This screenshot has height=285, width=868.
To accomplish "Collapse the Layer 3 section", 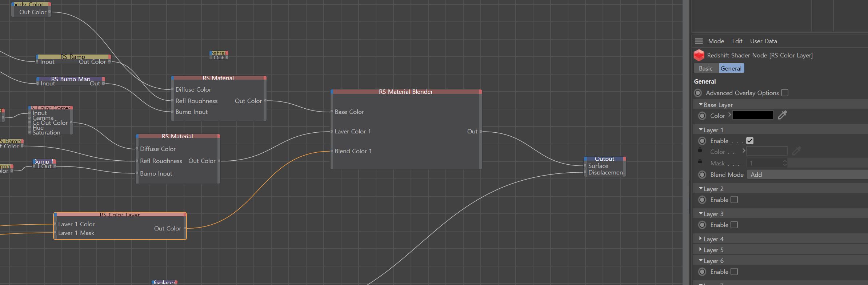I will 701,213.
